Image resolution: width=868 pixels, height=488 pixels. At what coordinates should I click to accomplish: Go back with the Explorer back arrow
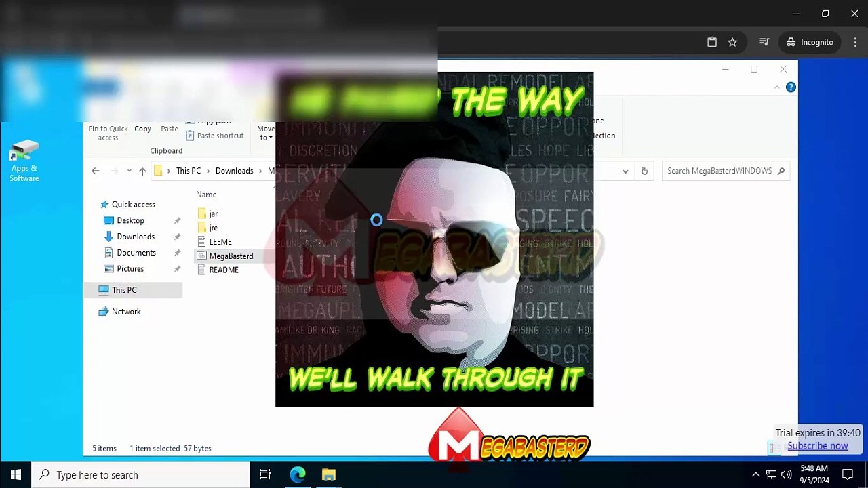[x=96, y=171]
